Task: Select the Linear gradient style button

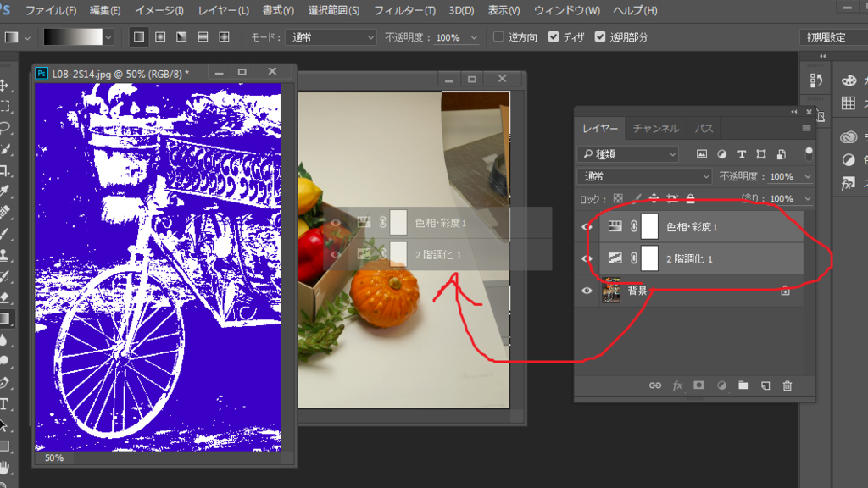Action: 139,37
